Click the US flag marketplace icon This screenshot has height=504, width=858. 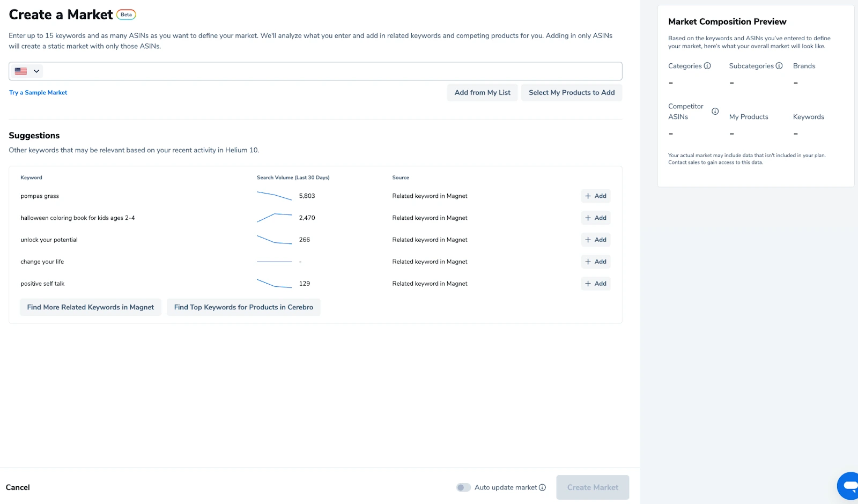21,71
